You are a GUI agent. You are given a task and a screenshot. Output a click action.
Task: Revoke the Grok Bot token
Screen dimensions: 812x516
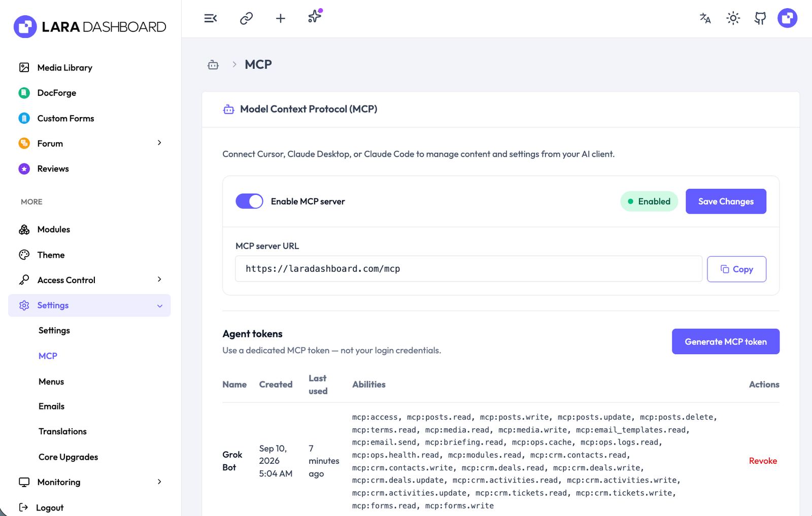pos(763,461)
